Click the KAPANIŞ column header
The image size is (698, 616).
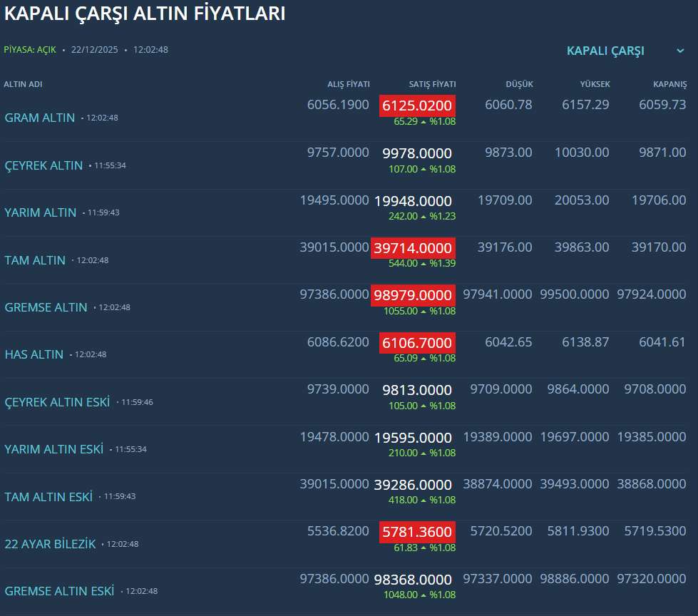669,84
